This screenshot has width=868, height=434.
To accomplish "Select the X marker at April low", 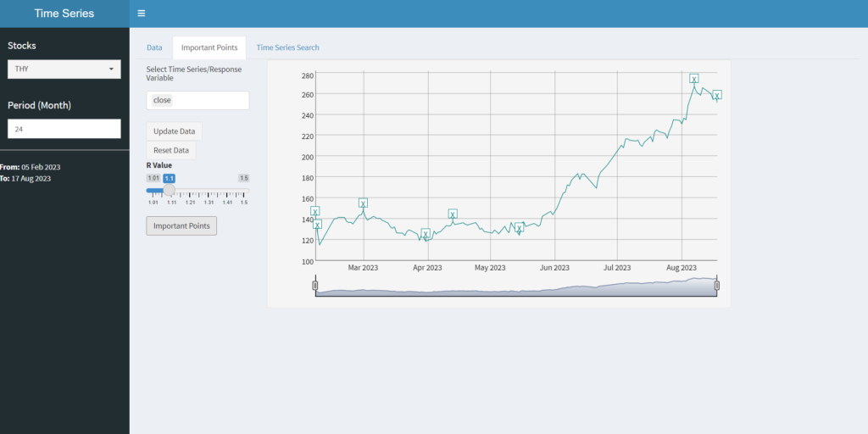I will click(x=426, y=234).
